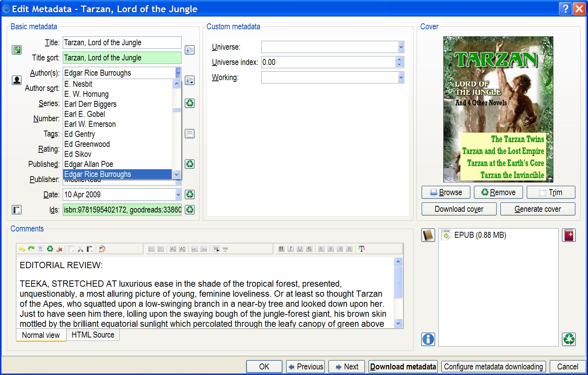Clear the Date field using its recycle icon
Viewport: 588px width, 375px height.
(190, 194)
